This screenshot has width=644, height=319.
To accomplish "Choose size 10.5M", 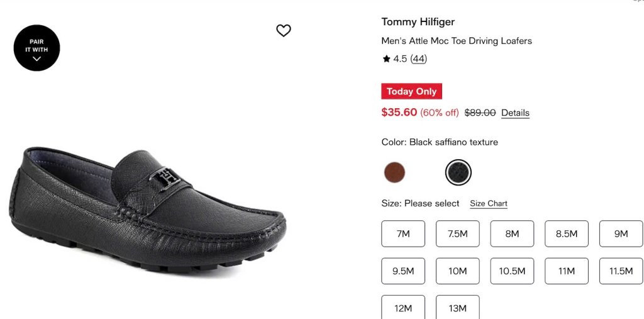I will [x=512, y=271].
